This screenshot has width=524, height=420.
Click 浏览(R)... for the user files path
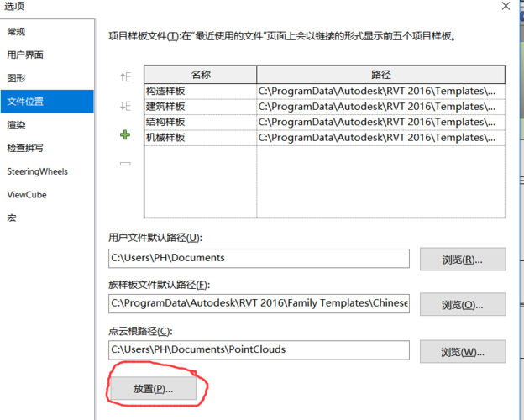click(463, 260)
